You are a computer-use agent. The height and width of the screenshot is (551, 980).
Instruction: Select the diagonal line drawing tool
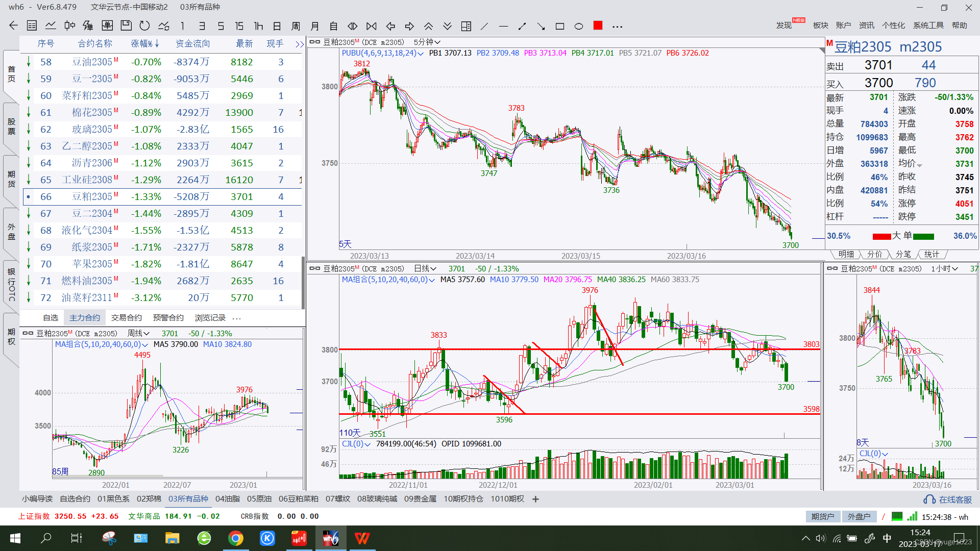(x=484, y=26)
